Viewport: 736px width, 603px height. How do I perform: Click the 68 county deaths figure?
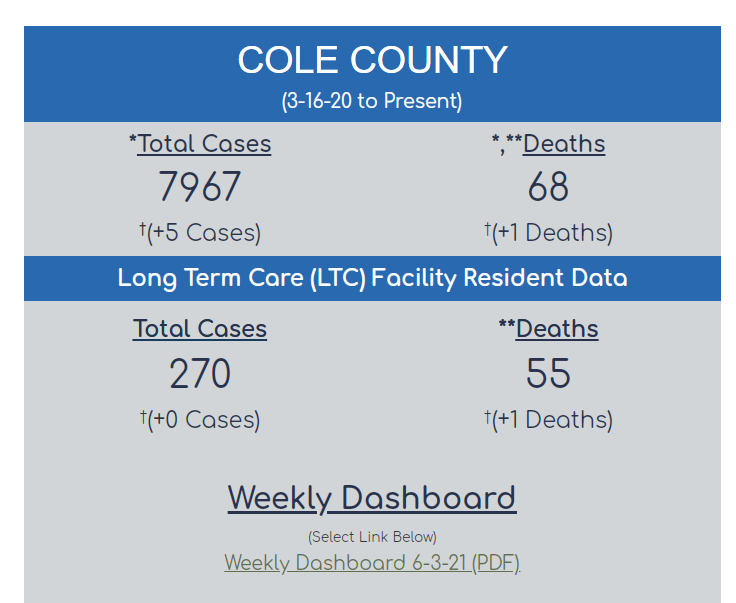548,187
